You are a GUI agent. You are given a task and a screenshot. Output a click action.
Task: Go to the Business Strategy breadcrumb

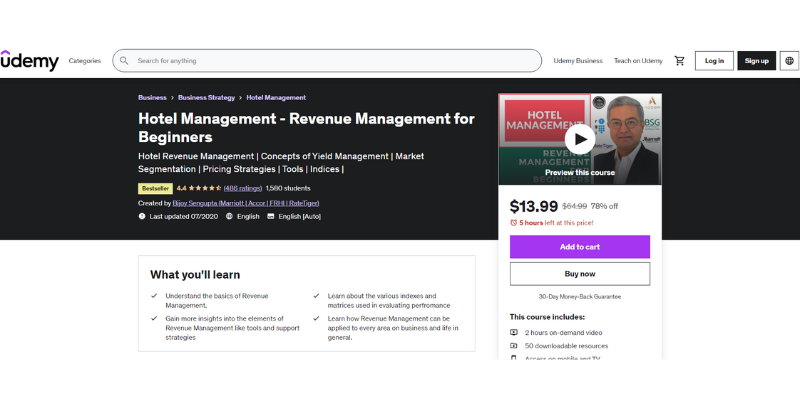(x=207, y=97)
